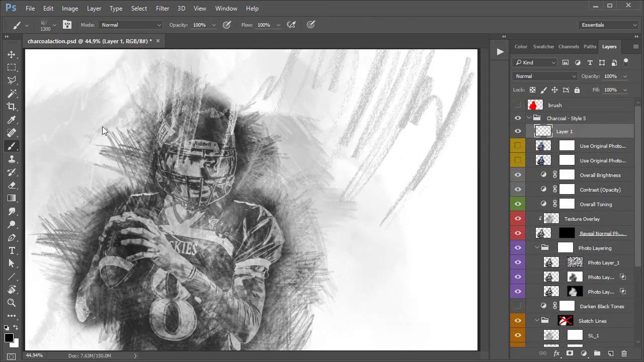Click the zoom percentage field 44.94%
This screenshot has width=644, height=362.
click(x=34, y=355)
